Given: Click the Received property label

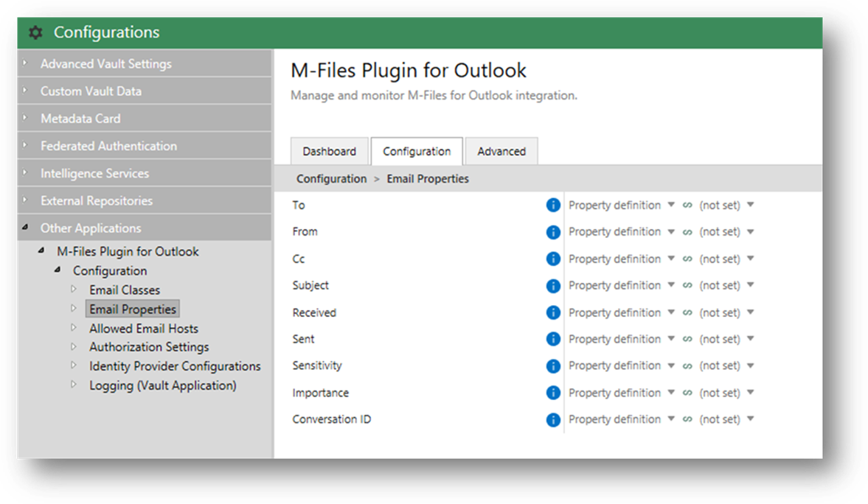Looking at the screenshot, I should coord(314,312).
